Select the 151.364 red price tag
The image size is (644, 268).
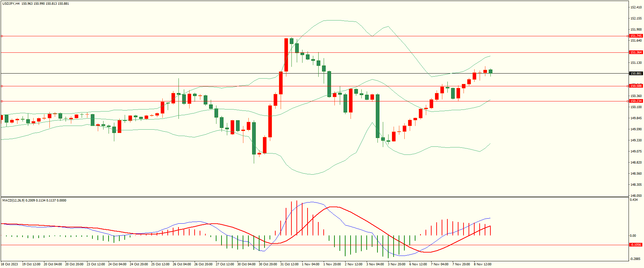click(636, 52)
